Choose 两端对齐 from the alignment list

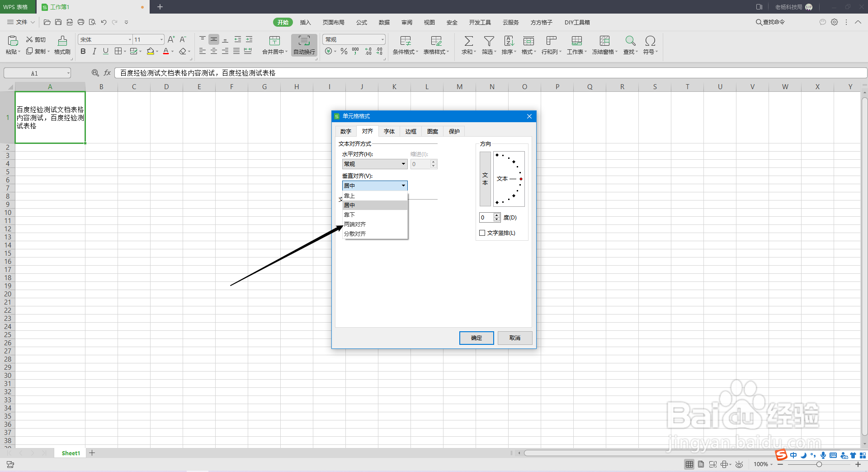coord(375,224)
